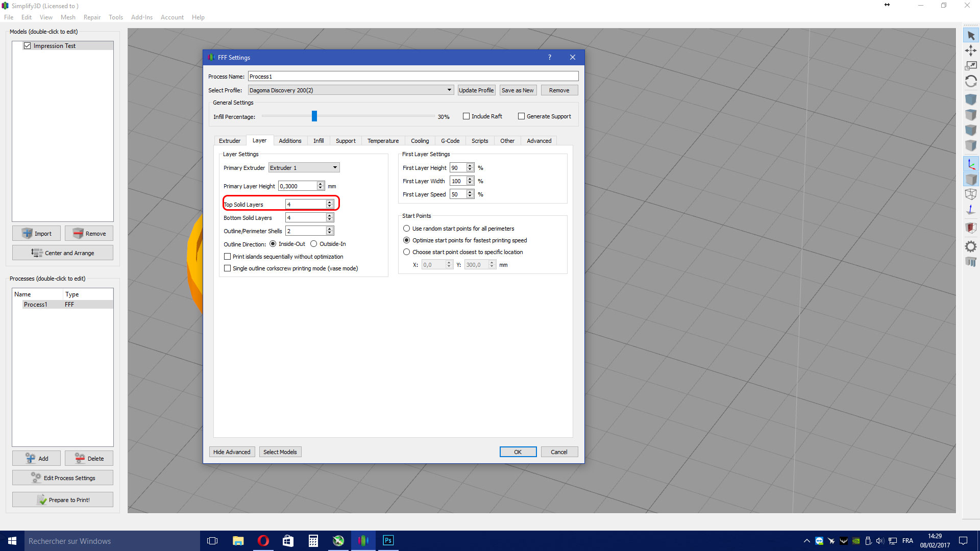Open the Temperature tab
Image resolution: width=980 pixels, height=551 pixels.
(x=383, y=141)
